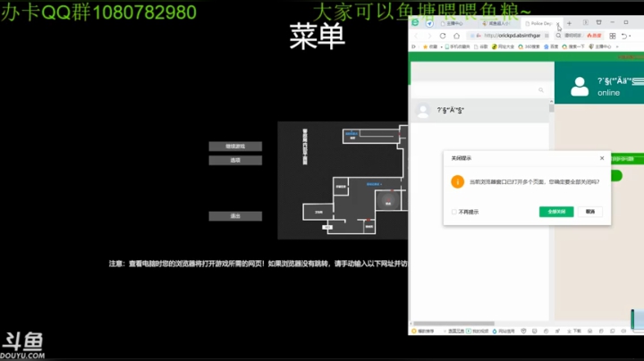The image size is (644, 361).
Task: Click the shield icon in status bar
Action: [x=523, y=331]
